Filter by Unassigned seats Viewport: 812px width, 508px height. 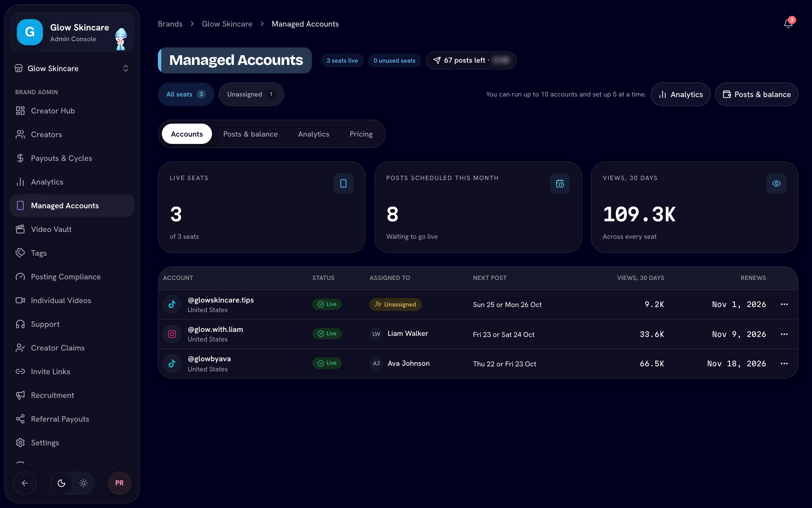251,95
